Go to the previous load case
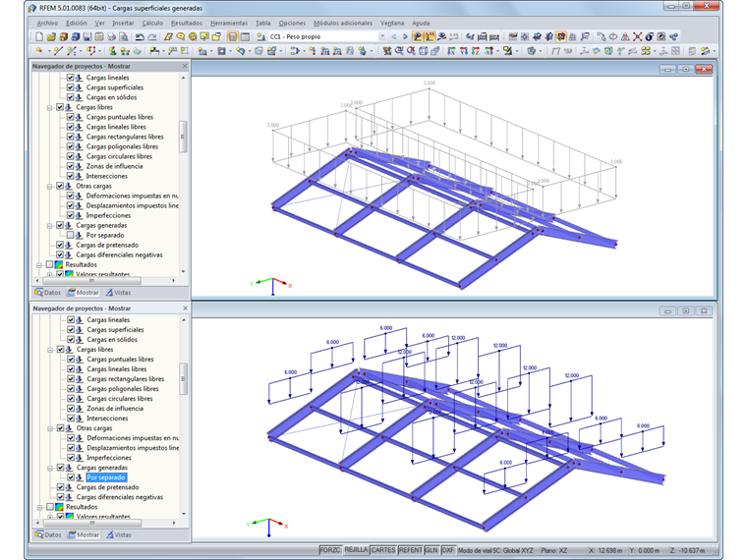This screenshot has width=747, height=560. click(393, 36)
